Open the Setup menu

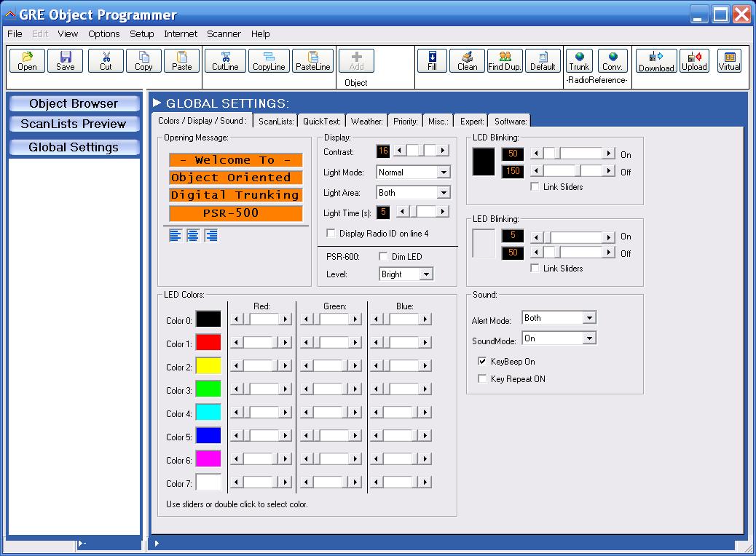142,33
